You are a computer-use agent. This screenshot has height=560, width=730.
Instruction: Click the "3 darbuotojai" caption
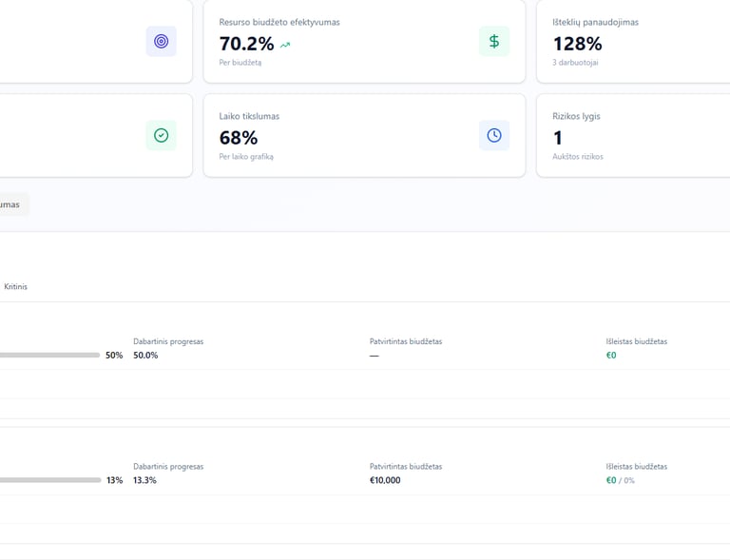[575, 63]
